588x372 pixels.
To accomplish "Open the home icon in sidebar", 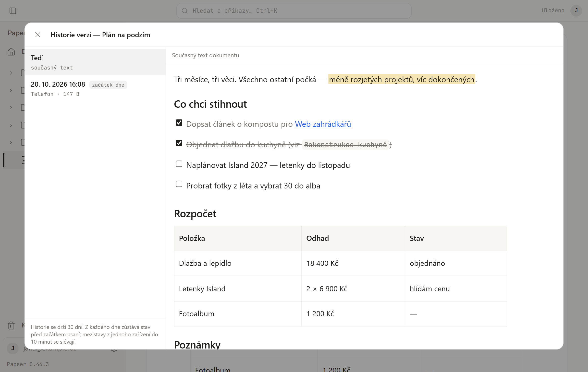I will point(11,52).
